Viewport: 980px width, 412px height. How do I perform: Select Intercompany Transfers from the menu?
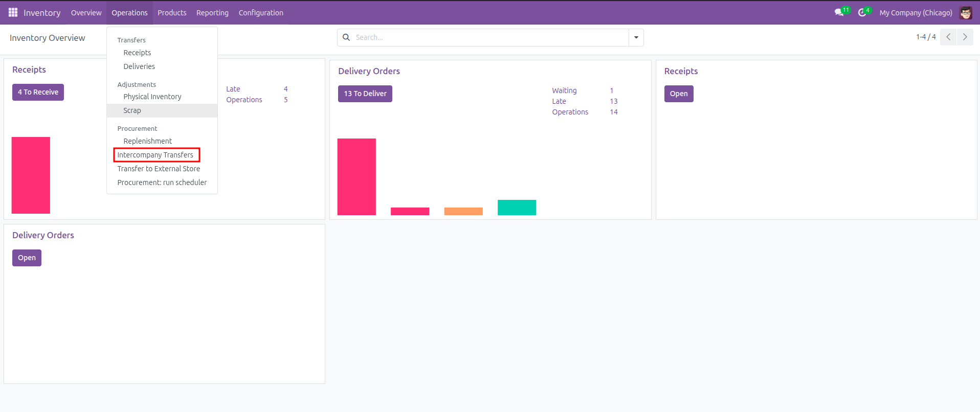(x=155, y=155)
